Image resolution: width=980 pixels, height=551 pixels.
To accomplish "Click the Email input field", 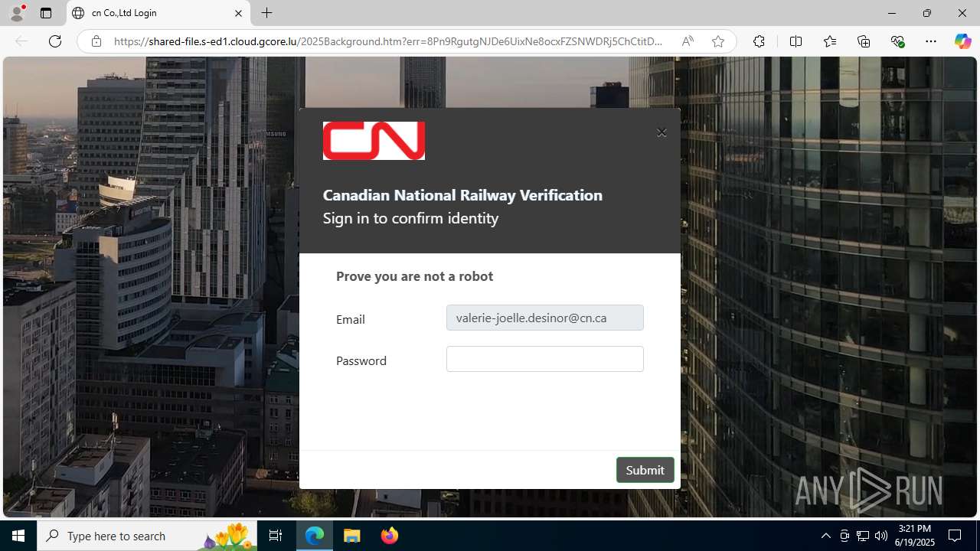I will click(545, 318).
